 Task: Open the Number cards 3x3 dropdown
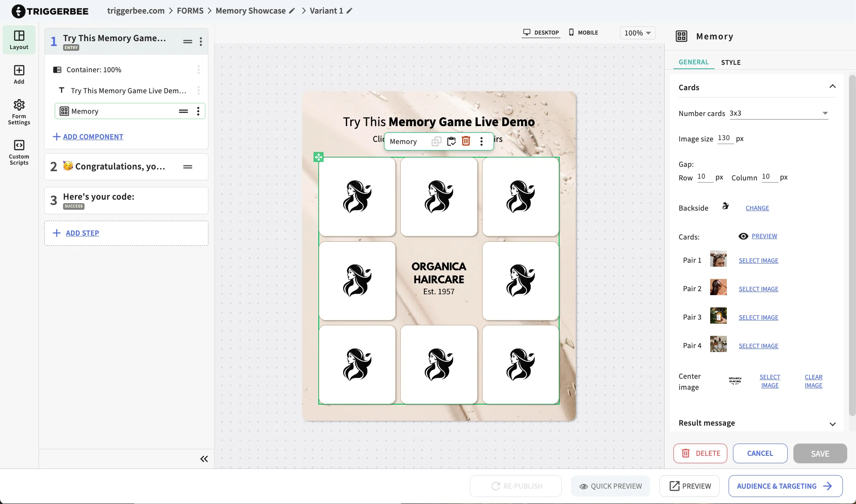779,113
